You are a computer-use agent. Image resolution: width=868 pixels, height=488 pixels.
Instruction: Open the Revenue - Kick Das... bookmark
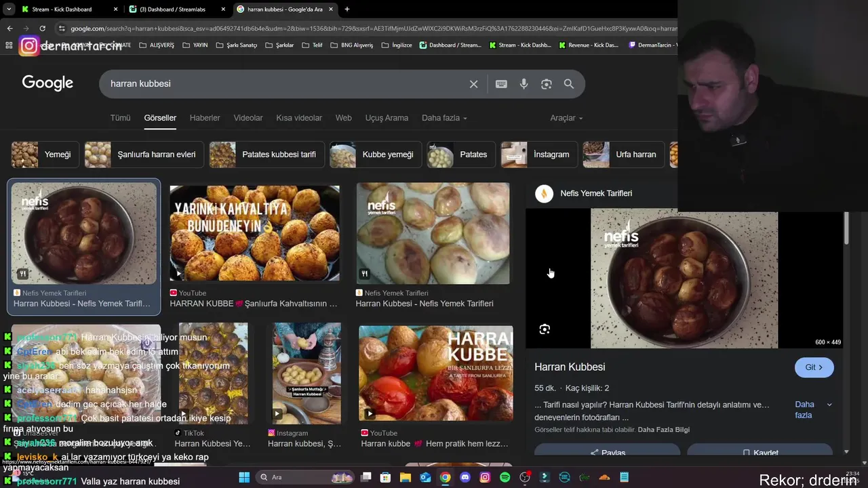point(589,45)
